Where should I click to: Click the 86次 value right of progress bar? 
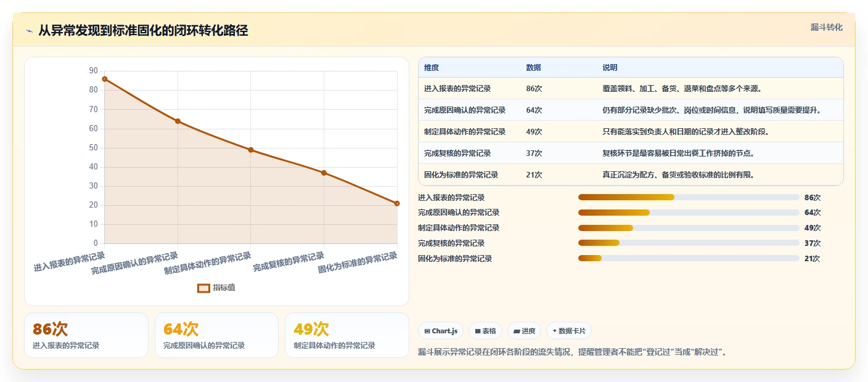click(813, 198)
